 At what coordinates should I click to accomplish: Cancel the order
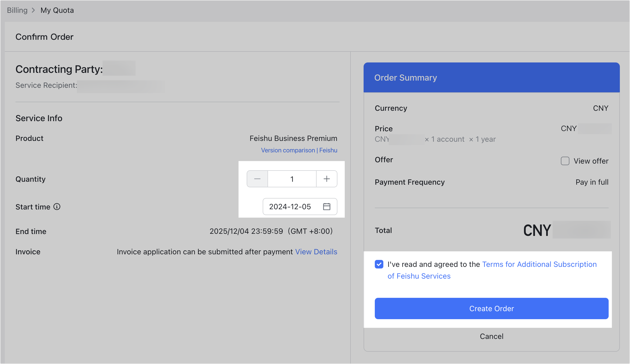(x=491, y=336)
